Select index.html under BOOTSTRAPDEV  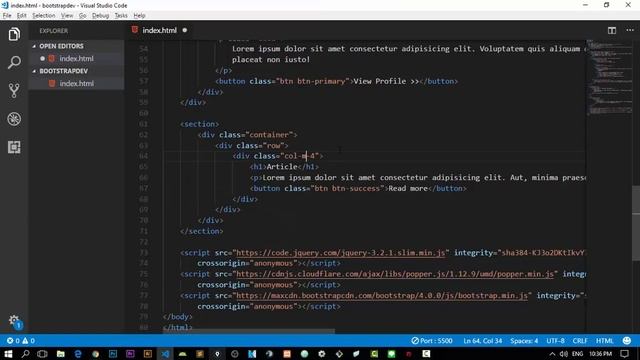(x=76, y=83)
